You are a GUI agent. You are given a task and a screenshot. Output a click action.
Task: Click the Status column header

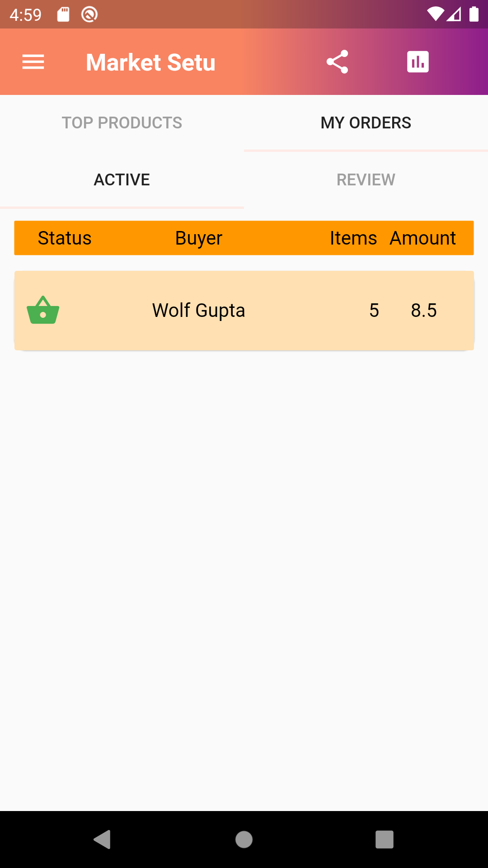65,238
